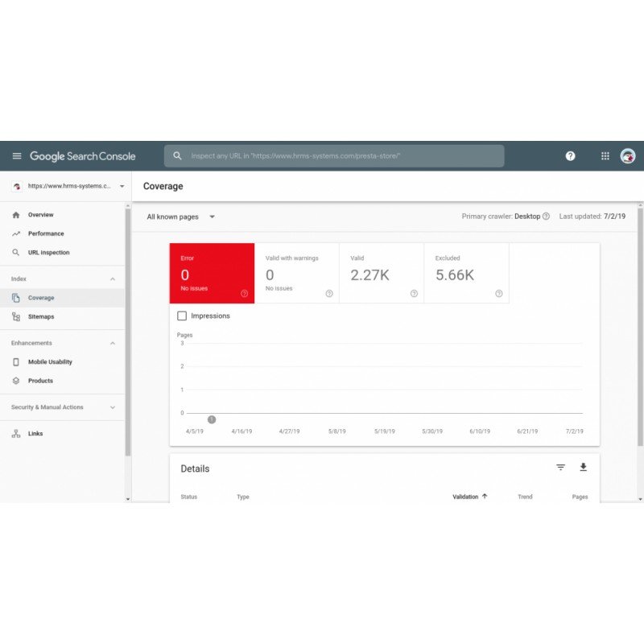Open Products enhancement report

click(x=63, y=381)
